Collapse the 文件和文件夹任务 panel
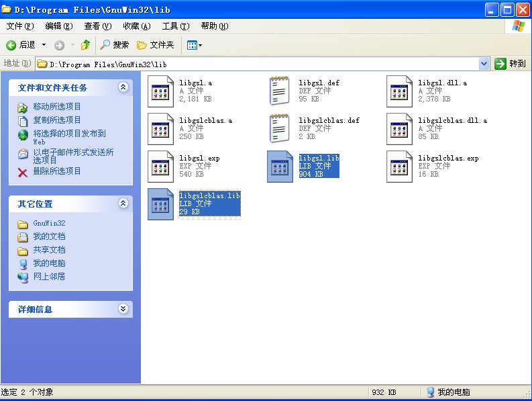This screenshot has width=532, height=401. pos(123,87)
